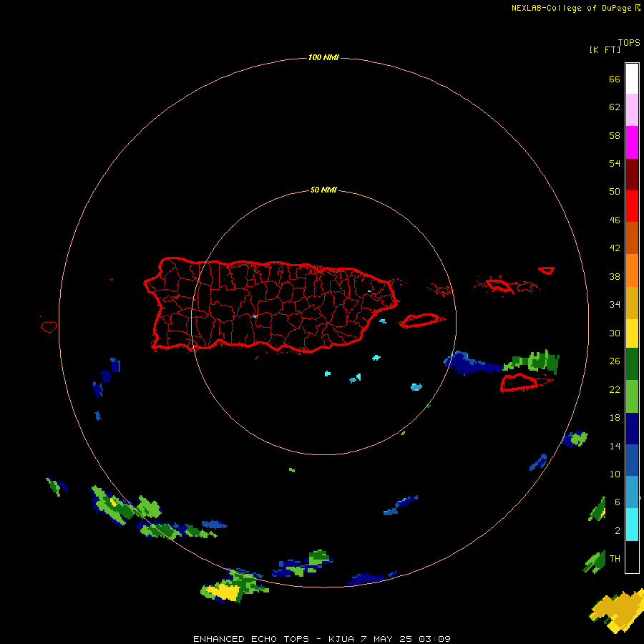Click the legend value "10"
This screenshot has height=644, width=644.
[x=615, y=474]
